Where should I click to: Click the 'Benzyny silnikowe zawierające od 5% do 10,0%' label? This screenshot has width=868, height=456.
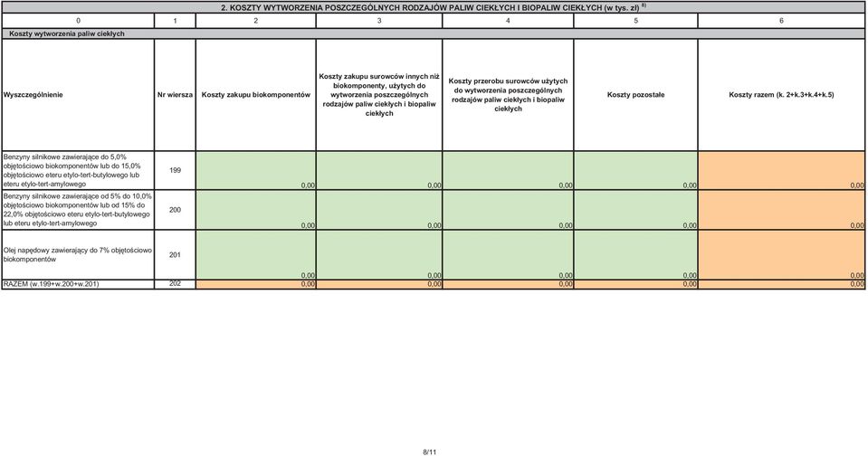[78, 210]
